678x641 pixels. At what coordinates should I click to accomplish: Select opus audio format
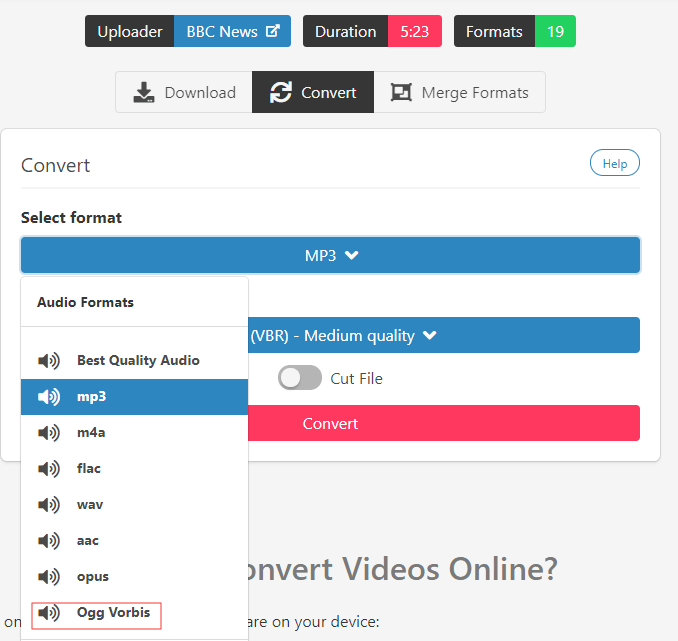click(x=134, y=577)
